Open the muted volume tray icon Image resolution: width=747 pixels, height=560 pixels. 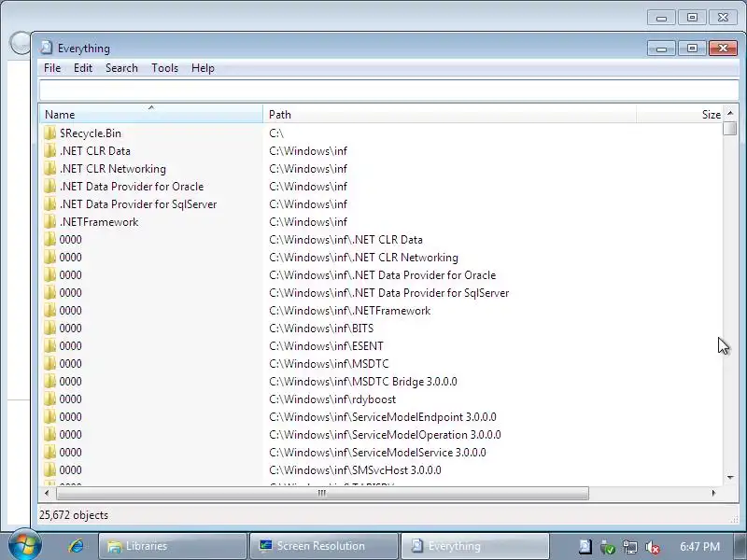pos(652,547)
